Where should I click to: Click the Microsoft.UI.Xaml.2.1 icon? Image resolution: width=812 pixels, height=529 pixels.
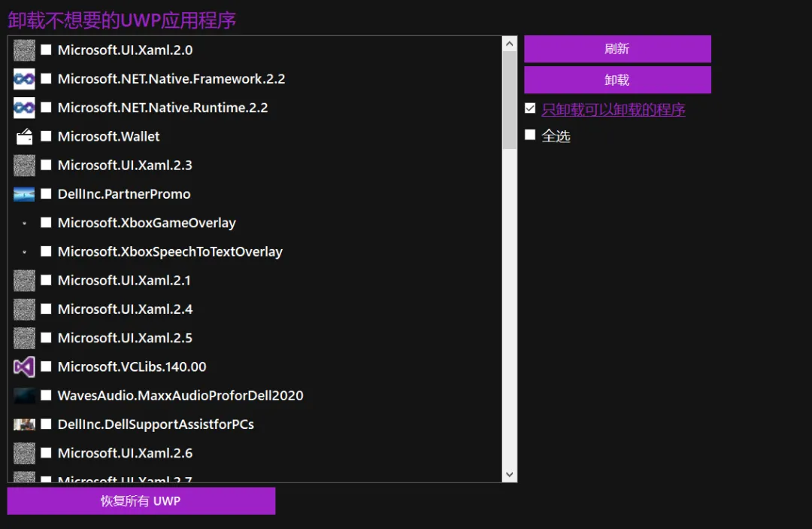click(24, 281)
